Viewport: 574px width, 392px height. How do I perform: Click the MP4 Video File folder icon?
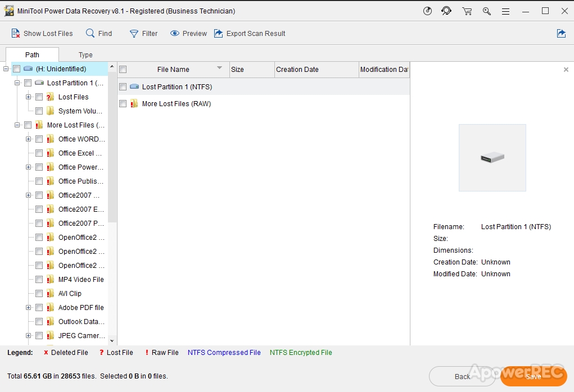50,279
